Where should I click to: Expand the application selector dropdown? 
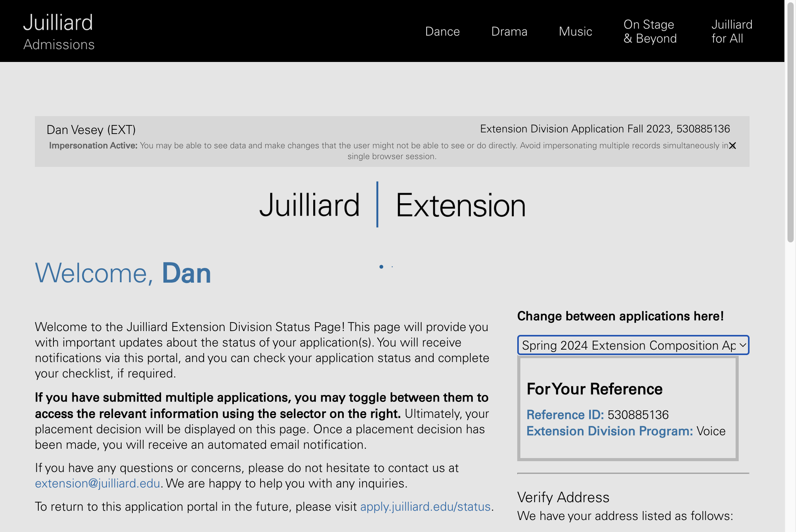[x=633, y=345]
